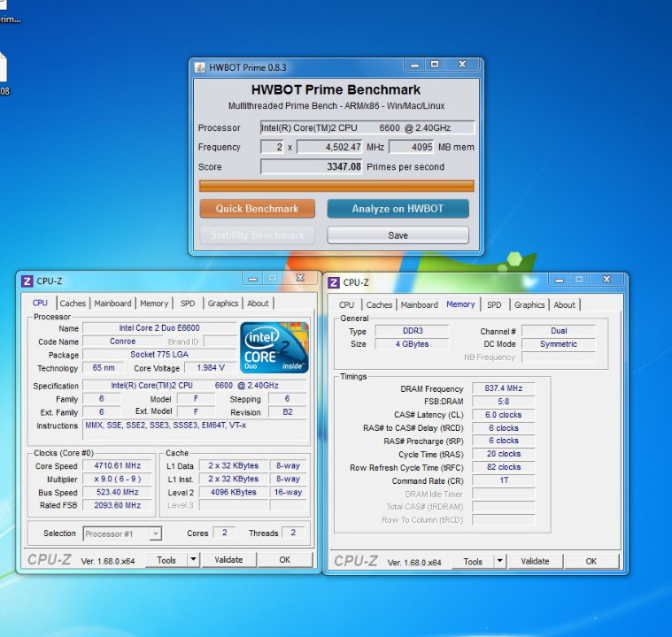Screen dimensions: 672x637
Task: Minimize the HWBOT Prime window
Action: pyautogui.click(x=414, y=65)
